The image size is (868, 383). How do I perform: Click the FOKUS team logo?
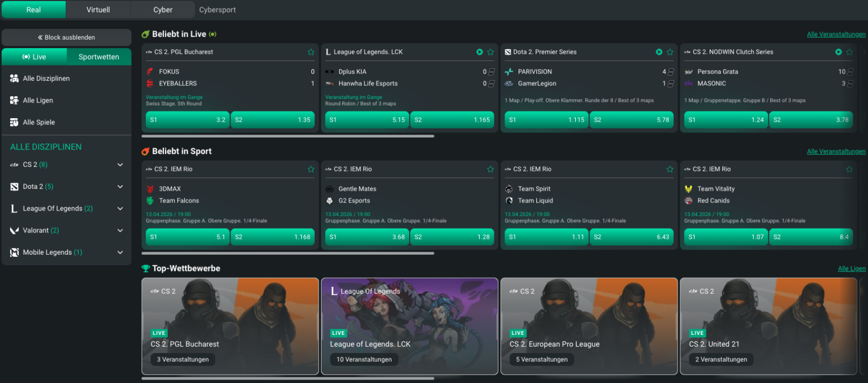point(150,72)
